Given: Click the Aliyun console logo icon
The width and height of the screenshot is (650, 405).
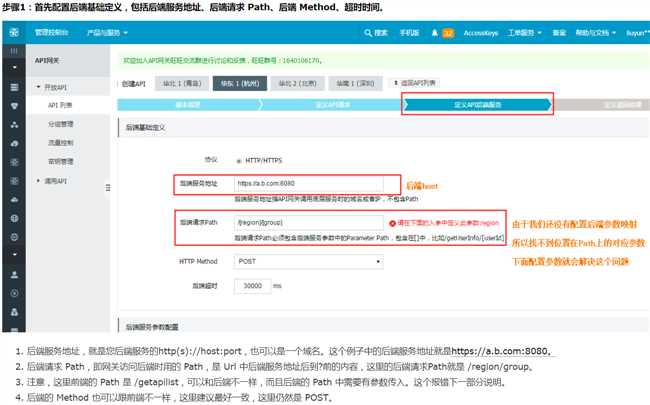Looking at the screenshot, I should point(14,32).
